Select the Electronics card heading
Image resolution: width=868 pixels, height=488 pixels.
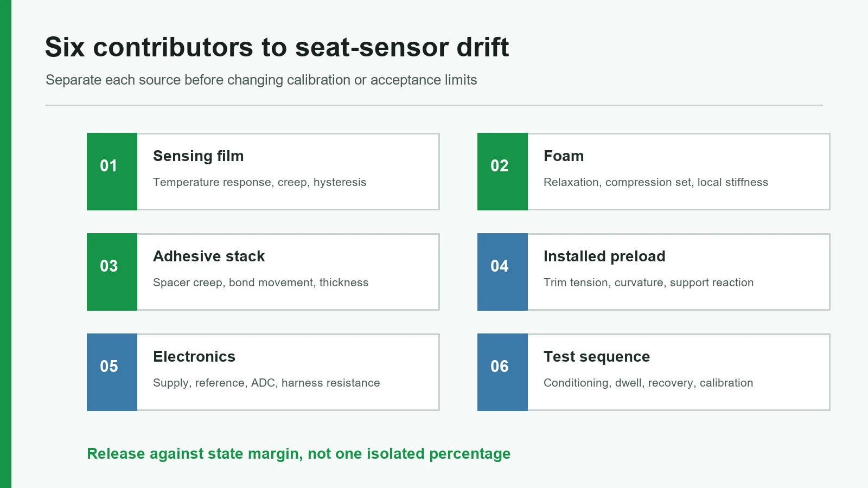point(194,356)
